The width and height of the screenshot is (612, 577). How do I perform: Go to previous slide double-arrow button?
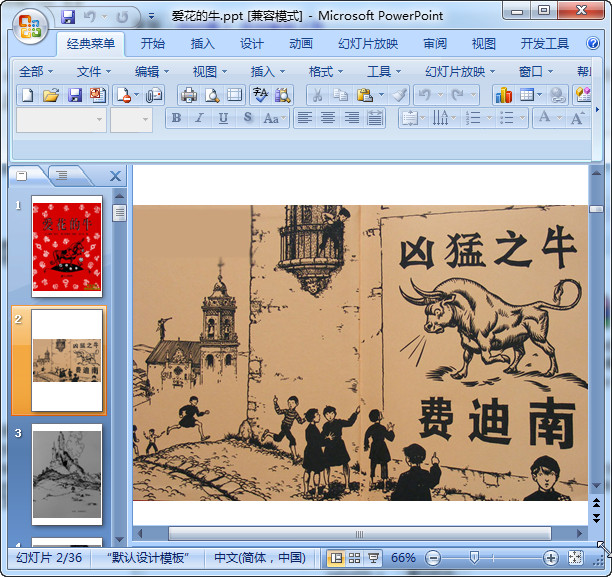point(596,503)
